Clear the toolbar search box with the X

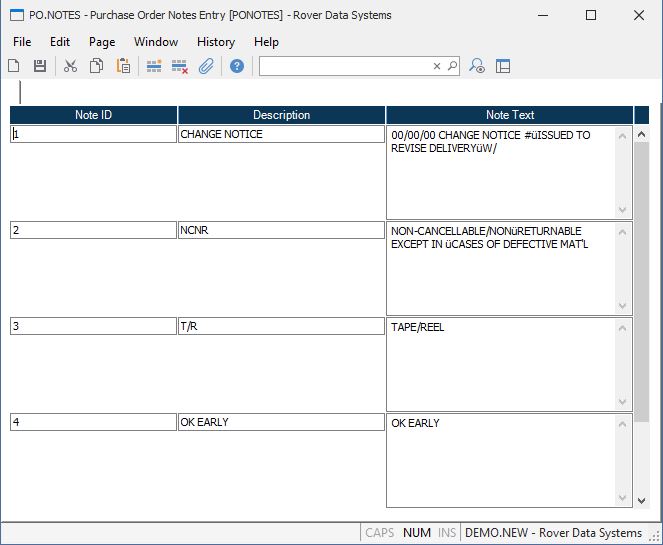tap(437, 66)
